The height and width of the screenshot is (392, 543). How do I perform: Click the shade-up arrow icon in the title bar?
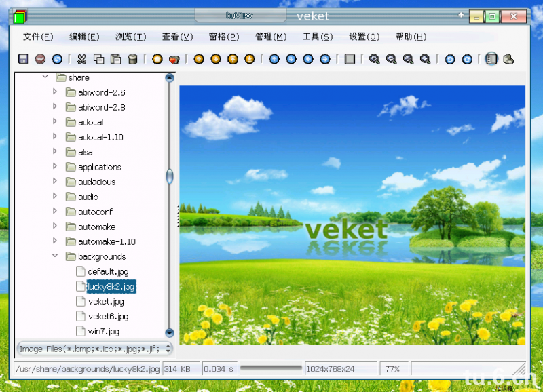(461, 15)
